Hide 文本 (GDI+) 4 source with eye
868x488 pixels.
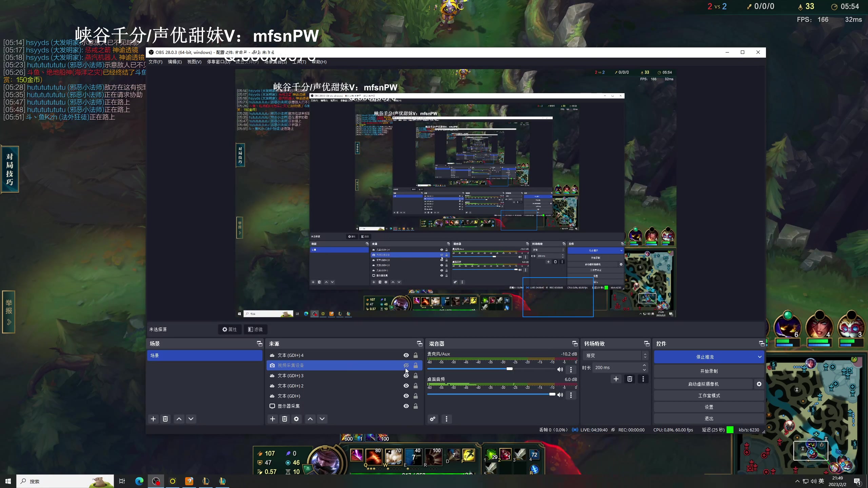coord(406,355)
